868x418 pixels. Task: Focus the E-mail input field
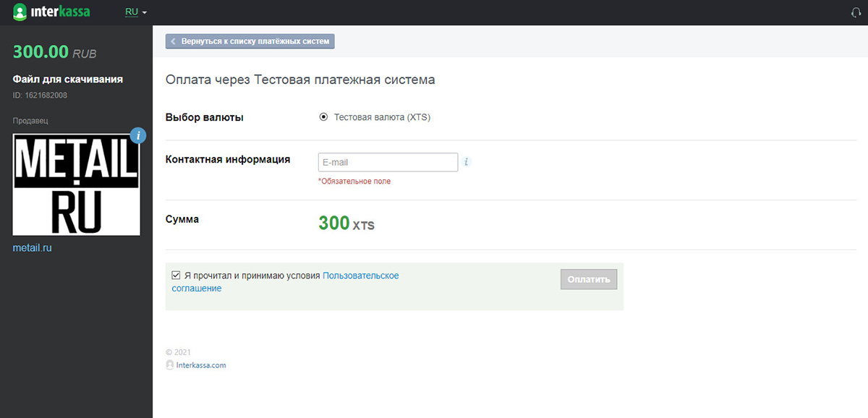coord(388,162)
